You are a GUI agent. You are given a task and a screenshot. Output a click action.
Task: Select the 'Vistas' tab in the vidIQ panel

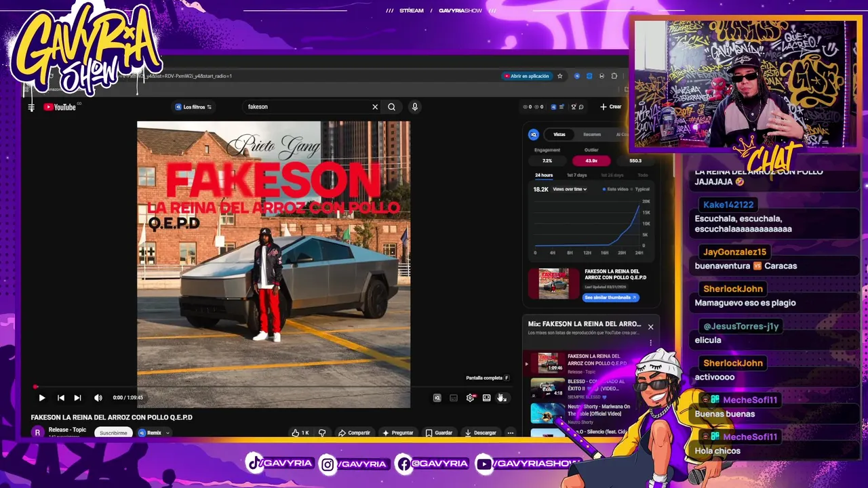(x=559, y=134)
